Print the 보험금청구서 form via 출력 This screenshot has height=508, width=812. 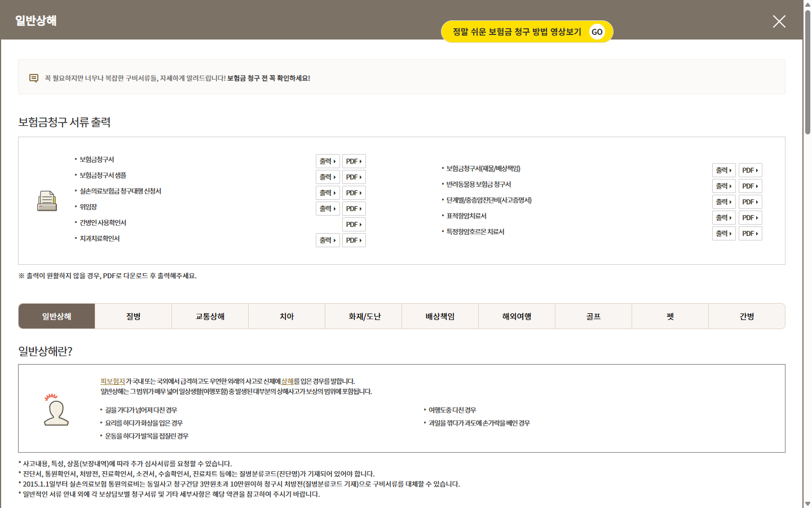point(328,161)
